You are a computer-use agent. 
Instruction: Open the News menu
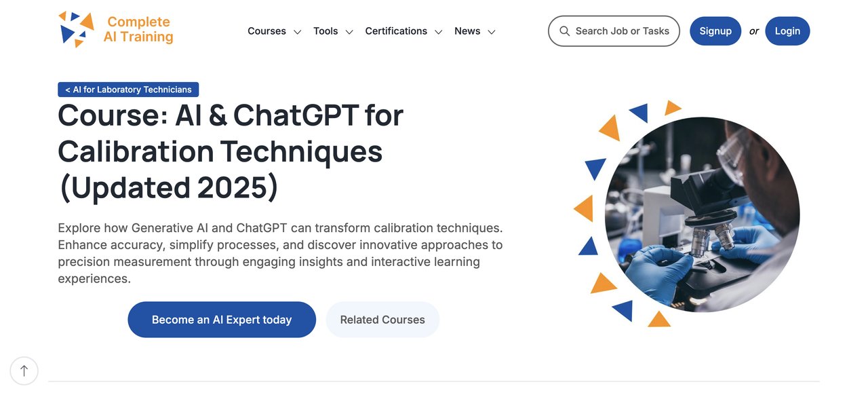(467, 31)
